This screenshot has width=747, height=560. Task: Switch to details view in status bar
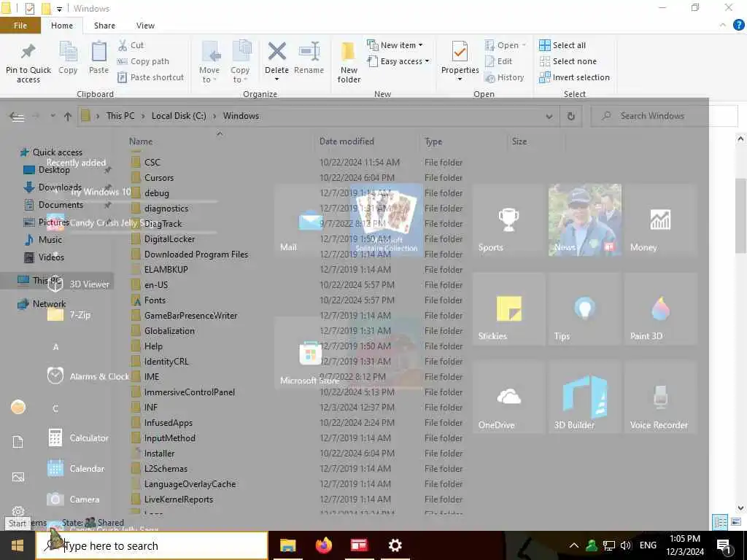(720, 522)
